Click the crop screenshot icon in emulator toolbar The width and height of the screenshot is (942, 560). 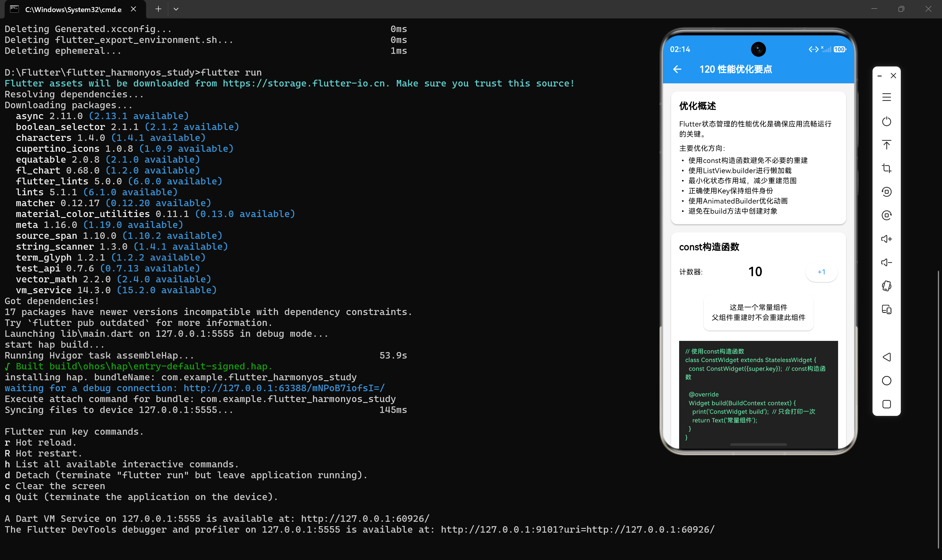[886, 168]
